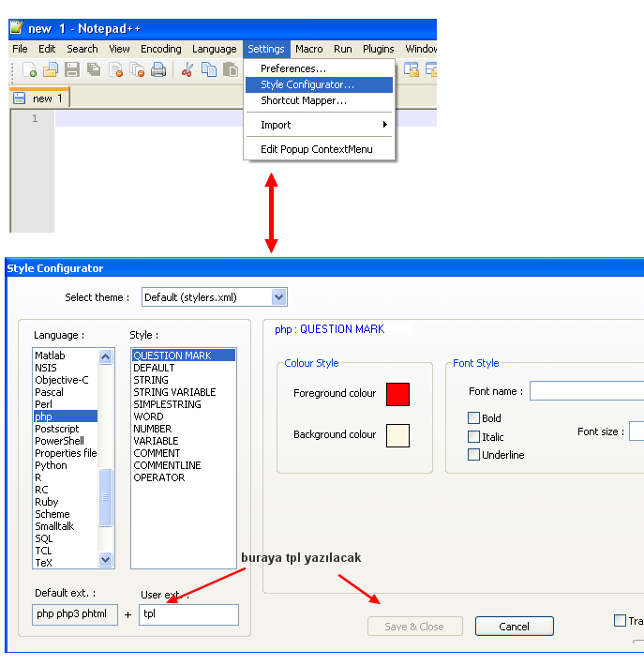Check the Underline checkbox
The height and width of the screenshot is (666, 644).
474,455
